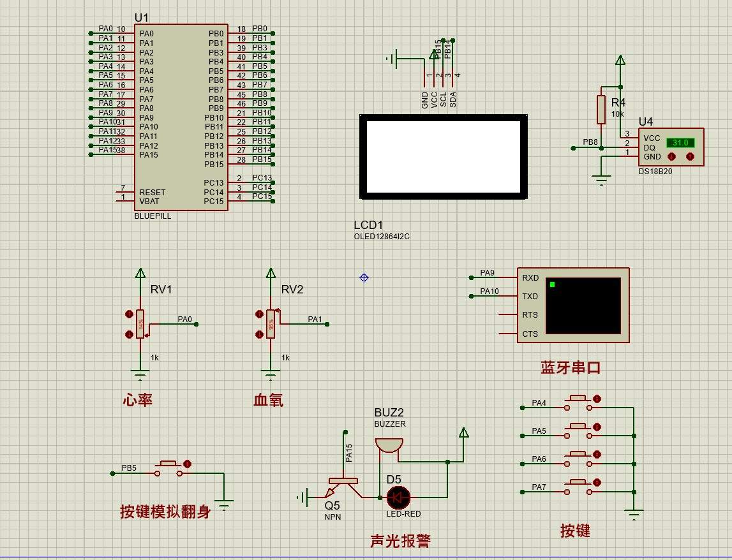Toggle the PA4 push button's red actuator
Screen dimensions: 732x560
tap(597, 399)
